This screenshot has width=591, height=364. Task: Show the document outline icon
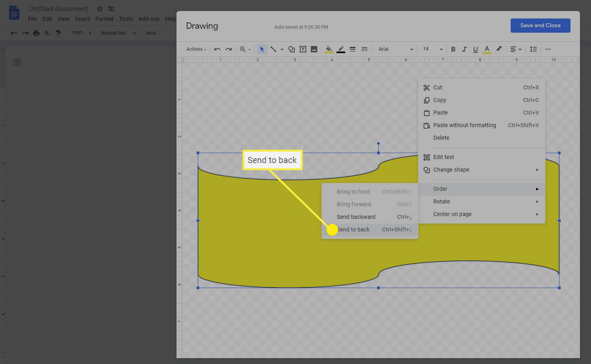coord(17,62)
